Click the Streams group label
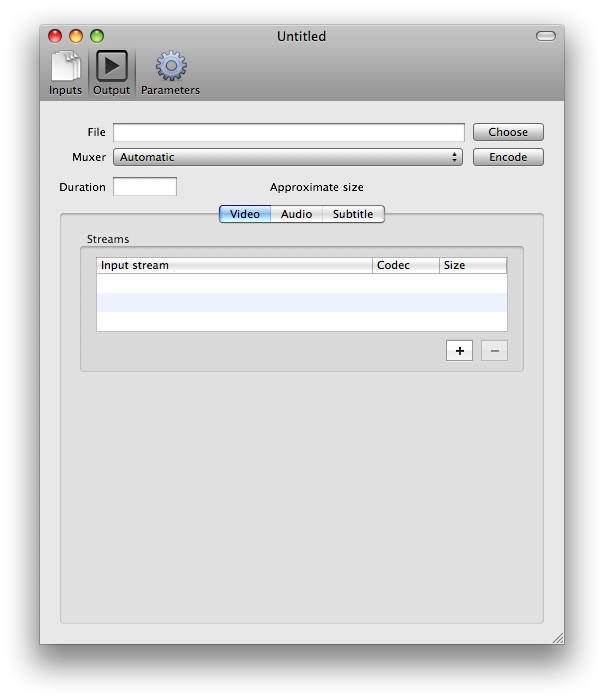The image size is (604, 699). point(108,239)
